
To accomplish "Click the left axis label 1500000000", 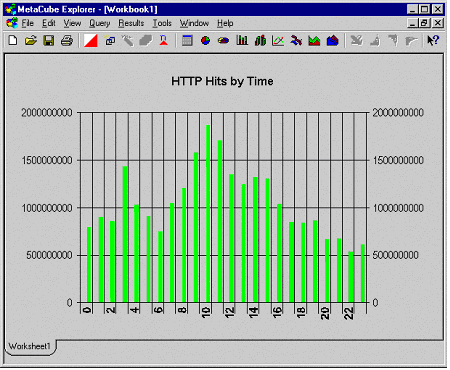I will coord(47,160).
